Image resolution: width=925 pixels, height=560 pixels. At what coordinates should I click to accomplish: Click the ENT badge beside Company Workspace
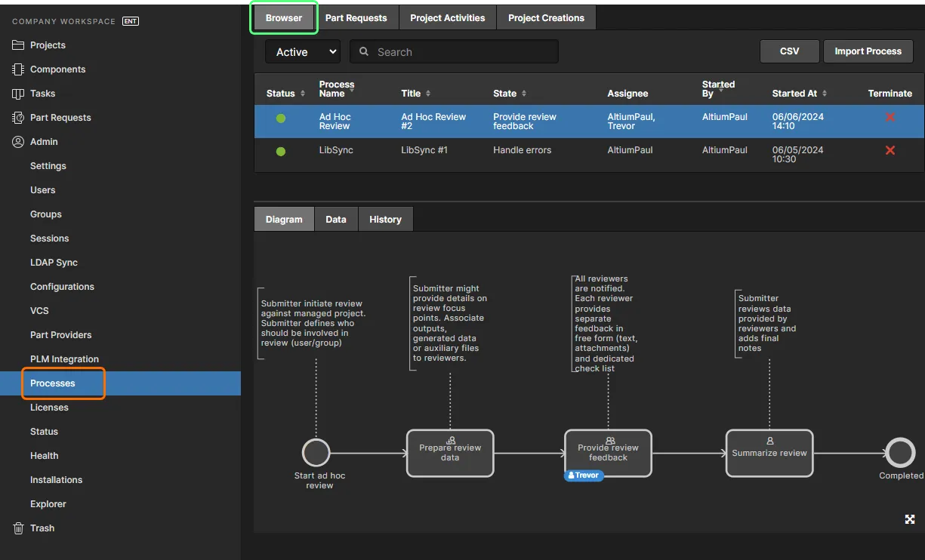[x=131, y=21]
